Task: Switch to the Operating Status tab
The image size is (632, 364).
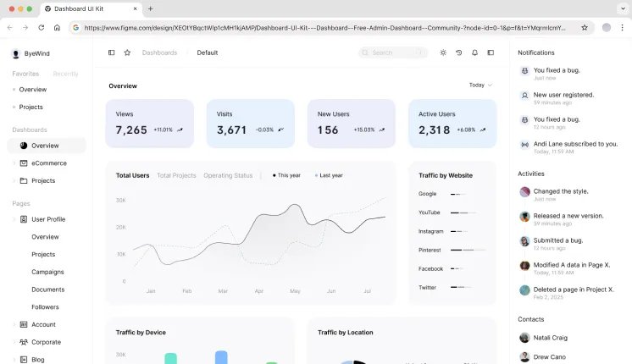Action: [228, 175]
